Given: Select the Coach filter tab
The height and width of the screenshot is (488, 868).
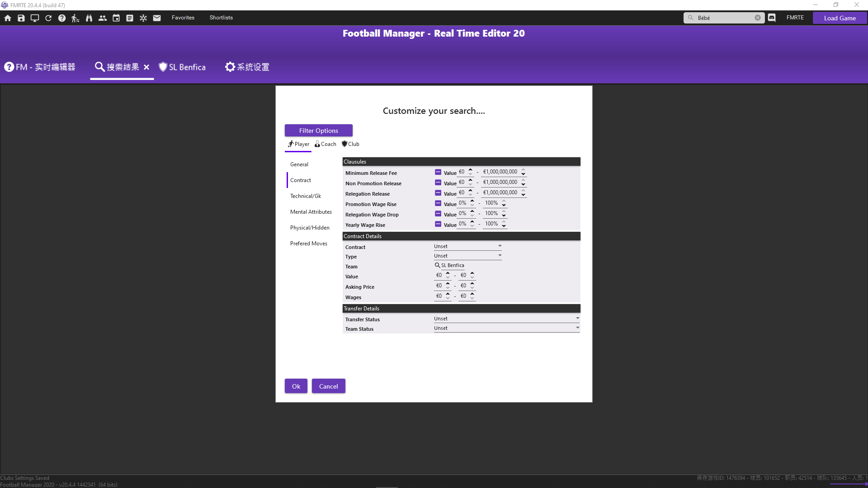Looking at the screenshot, I should click(325, 144).
